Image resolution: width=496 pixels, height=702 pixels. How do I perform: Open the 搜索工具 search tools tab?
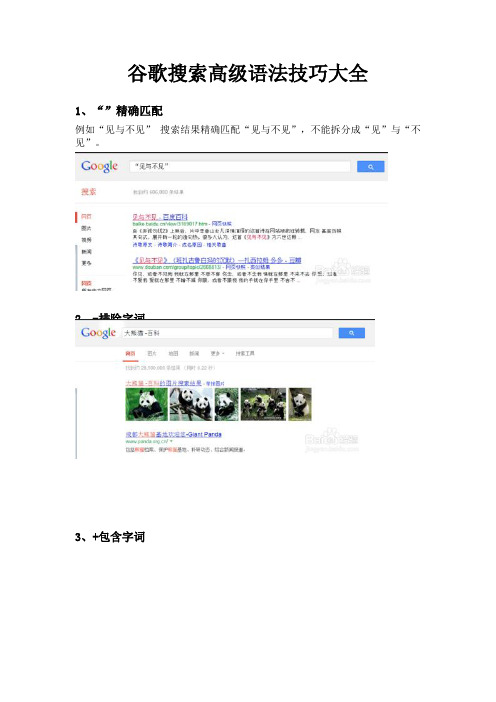tap(245, 354)
